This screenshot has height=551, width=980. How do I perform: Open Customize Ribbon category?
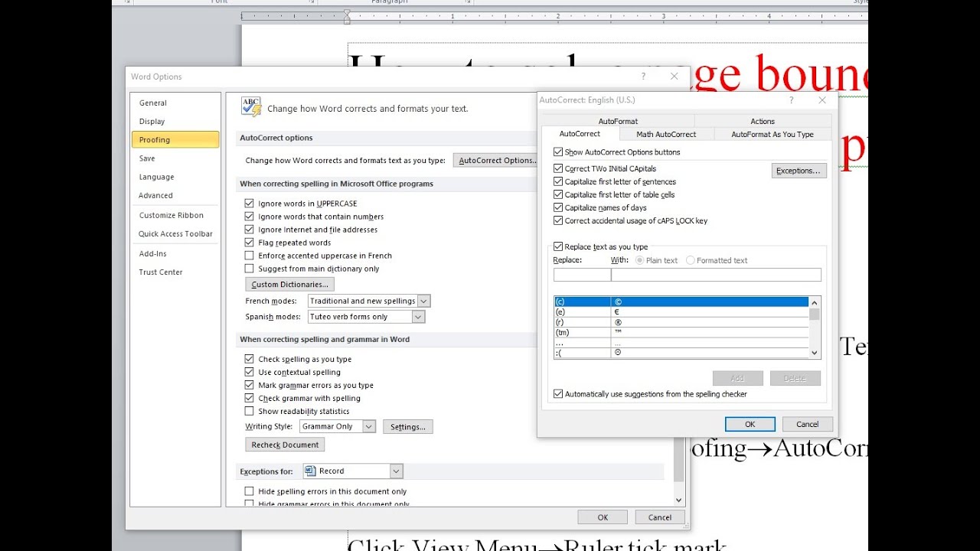coord(175,215)
